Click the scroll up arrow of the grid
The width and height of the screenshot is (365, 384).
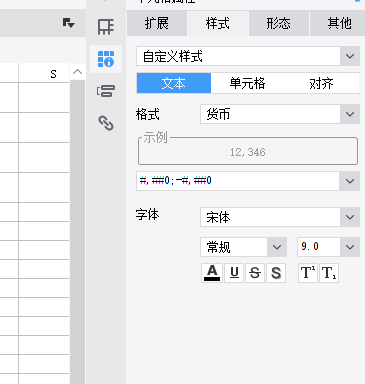[x=77, y=72]
